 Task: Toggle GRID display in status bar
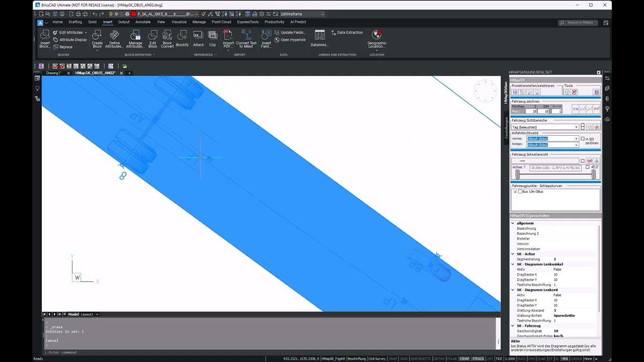404,358
